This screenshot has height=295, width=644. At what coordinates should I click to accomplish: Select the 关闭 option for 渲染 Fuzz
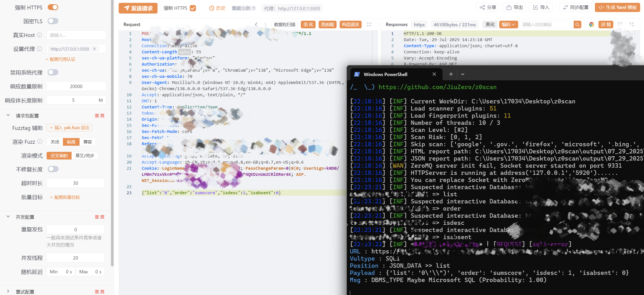point(55,142)
